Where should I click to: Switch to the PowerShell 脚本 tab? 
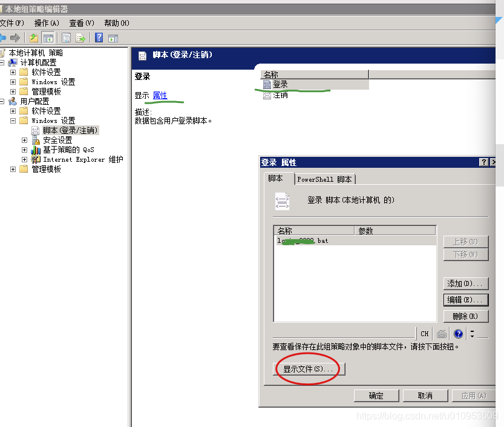pos(324,179)
